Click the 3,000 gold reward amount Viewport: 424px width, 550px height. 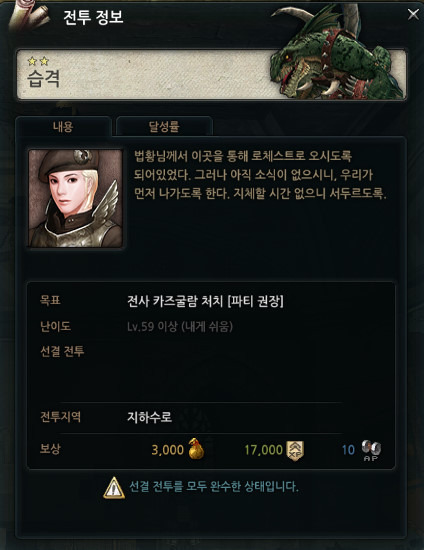pos(168,450)
